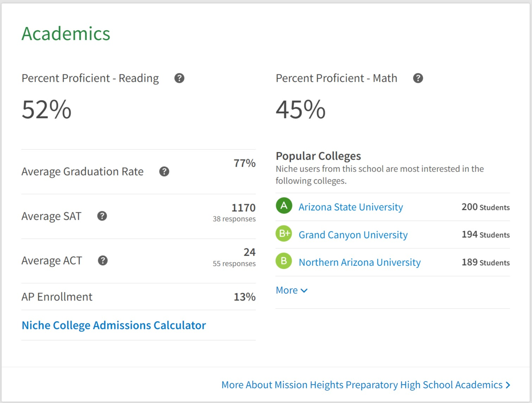This screenshot has width=532, height=403.
Task: Click the A grade badge for Arizona State
Action: tap(284, 206)
